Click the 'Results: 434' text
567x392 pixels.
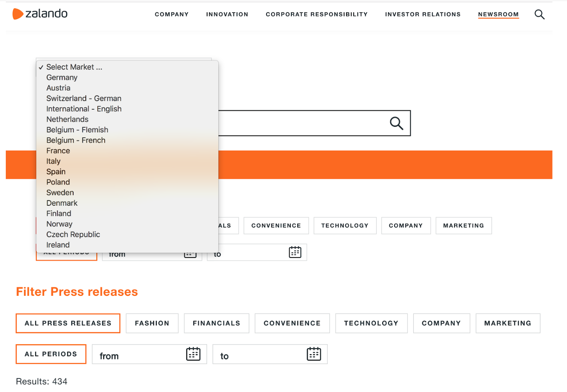click(42, 381)
